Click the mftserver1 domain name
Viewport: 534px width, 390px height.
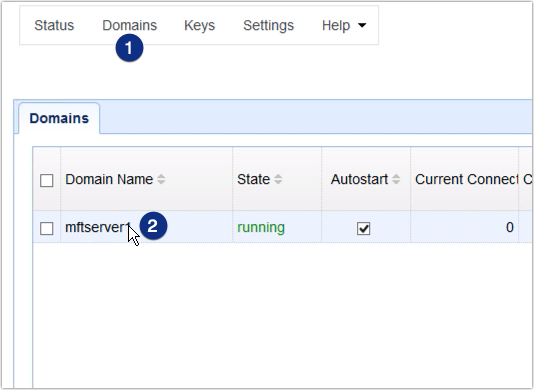pos(98,227)
